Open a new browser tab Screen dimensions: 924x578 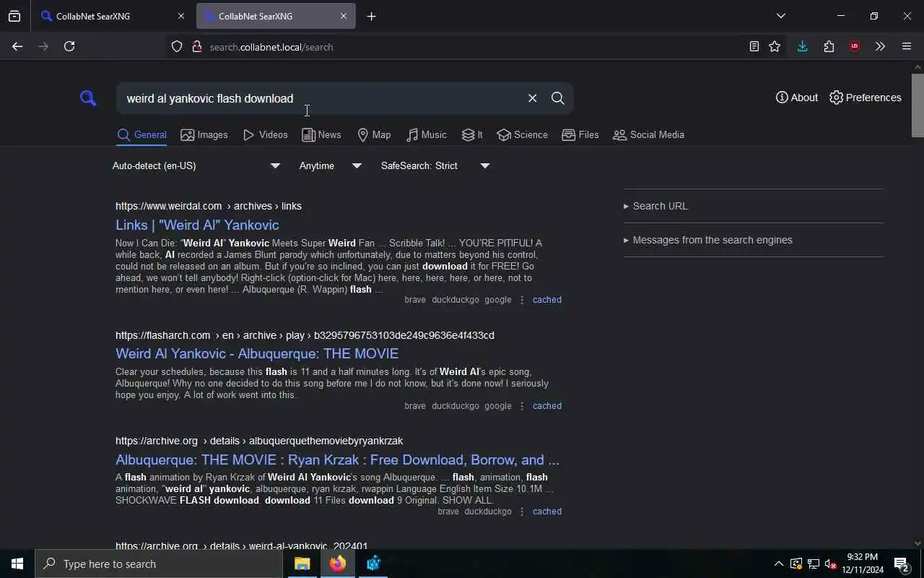371,16
